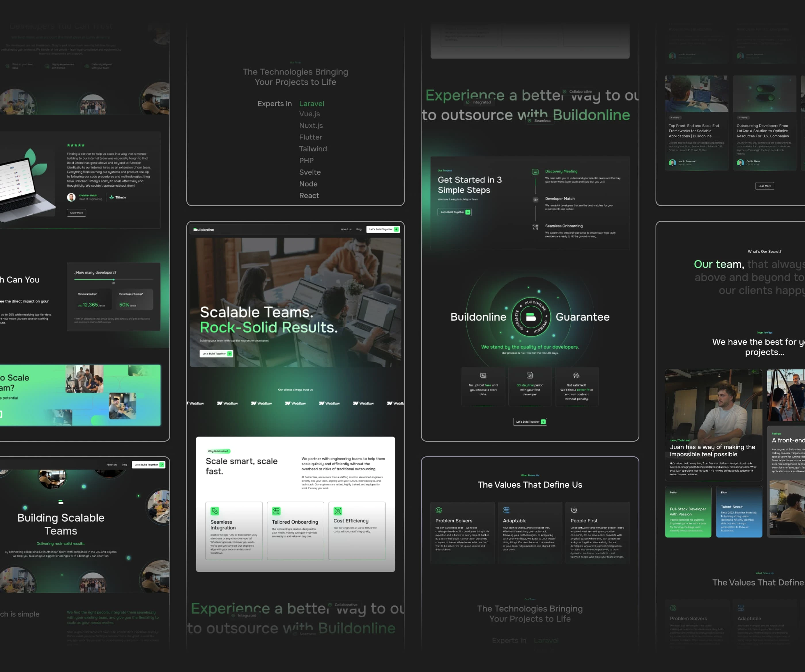Open Eitan's blue Talent Scout card
Viewport: 805px width, 672px height.
[739, 512]
